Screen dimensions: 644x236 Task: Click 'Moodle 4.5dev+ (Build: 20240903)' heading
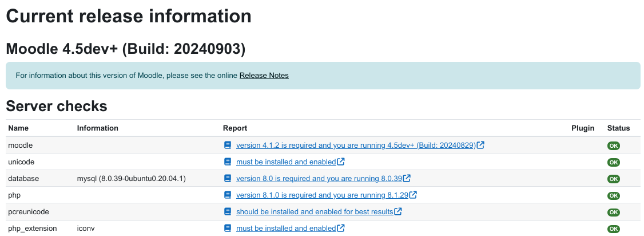tap(126, 49)
